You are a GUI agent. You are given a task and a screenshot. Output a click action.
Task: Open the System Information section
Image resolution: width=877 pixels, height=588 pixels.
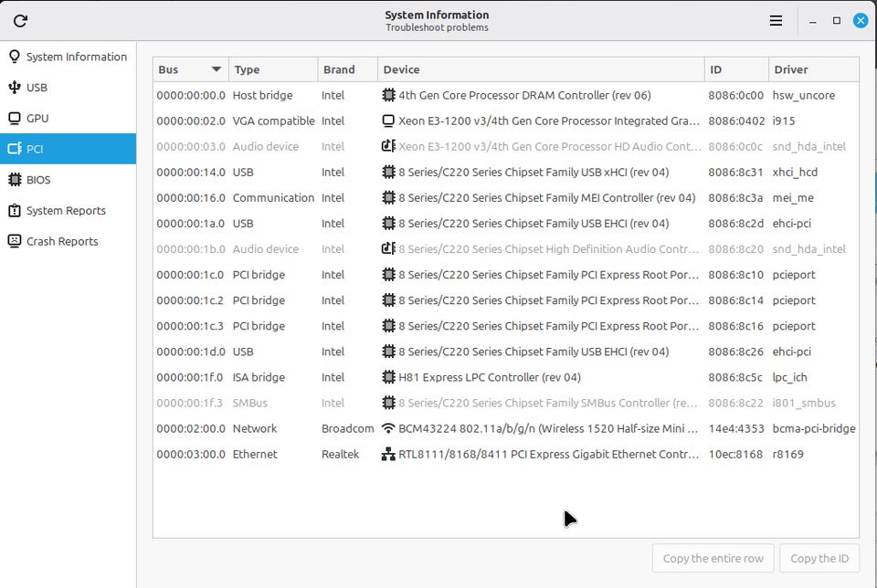tap(69, 57)
